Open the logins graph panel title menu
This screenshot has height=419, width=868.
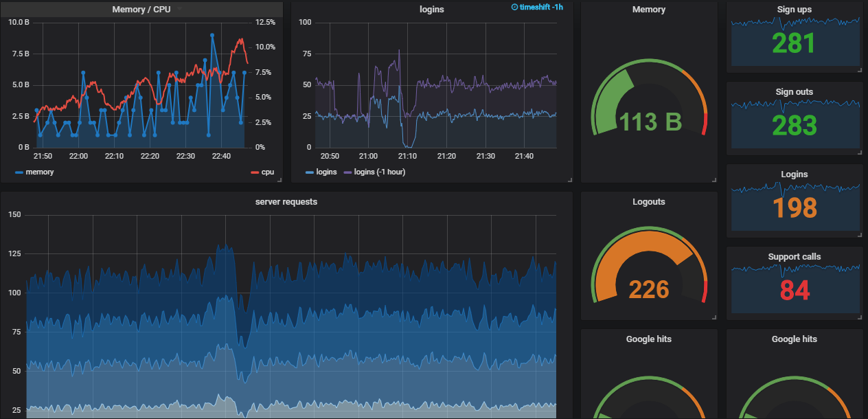tap(432, 10)
